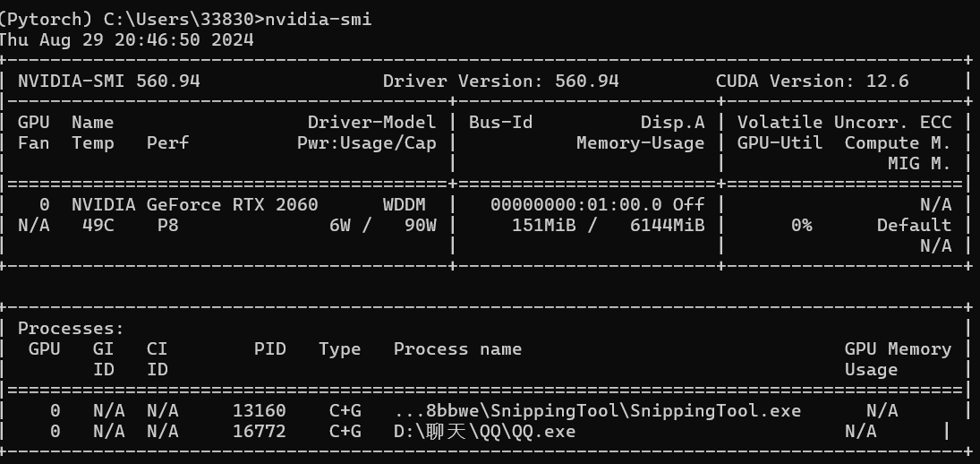Click the QQ.exe process path
Viewport: 980px width, 464px height.
click(x=485, y=432)
